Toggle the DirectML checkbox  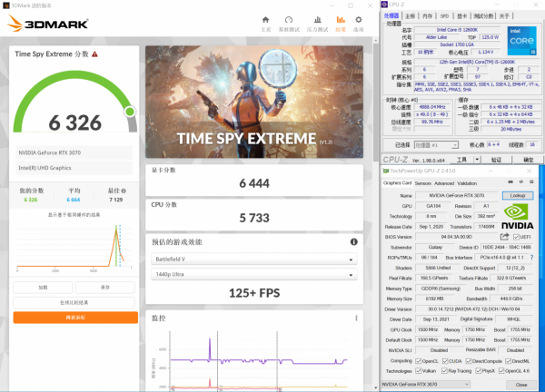(508, 361)
